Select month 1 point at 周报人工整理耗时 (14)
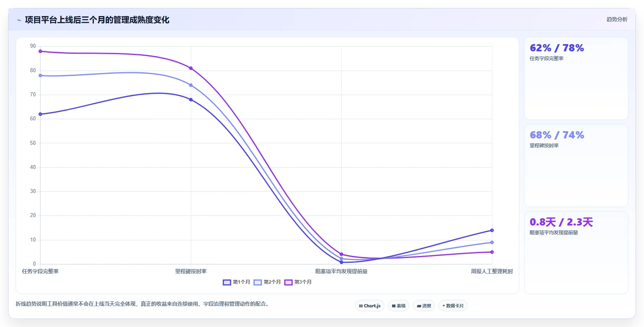This screenshot has height=327, width=644. 492,230
